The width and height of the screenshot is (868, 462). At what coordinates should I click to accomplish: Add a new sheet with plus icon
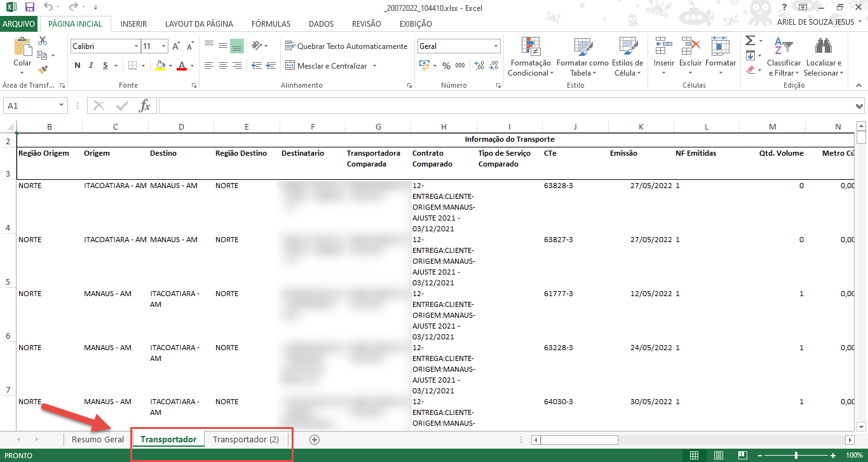tap(314, 439)
